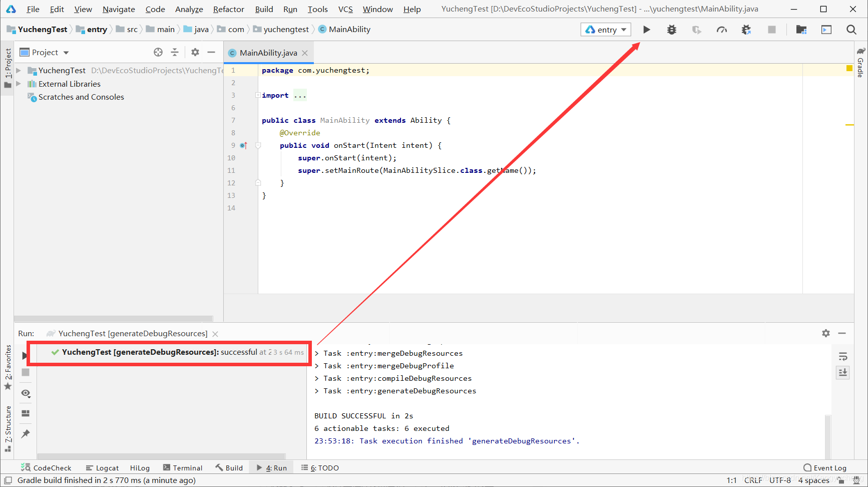Select successful generateDebugResources build result

177,352
